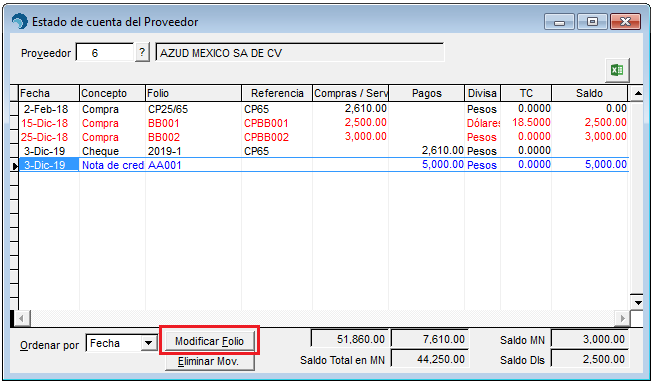The height and width of the screenshot is (384, 653).
Task: Minimize the Estado de cuenta window
Action: [559, 22]
